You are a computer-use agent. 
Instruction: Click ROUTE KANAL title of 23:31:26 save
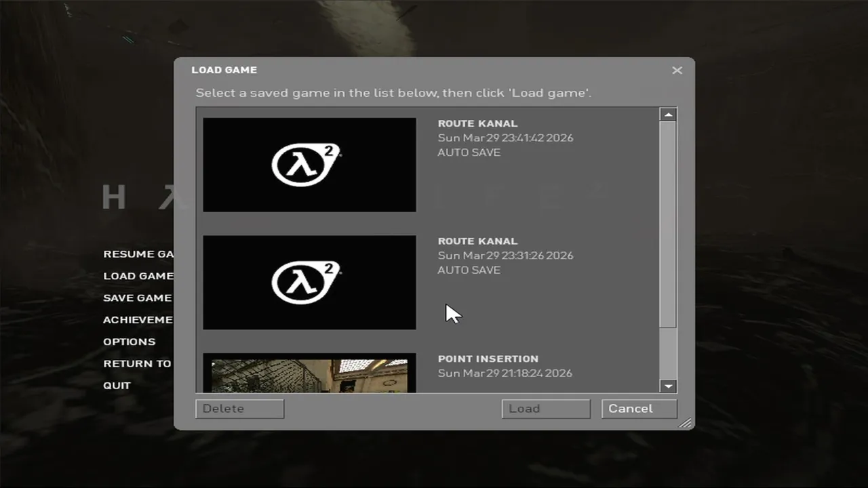[x=477, y=241]
